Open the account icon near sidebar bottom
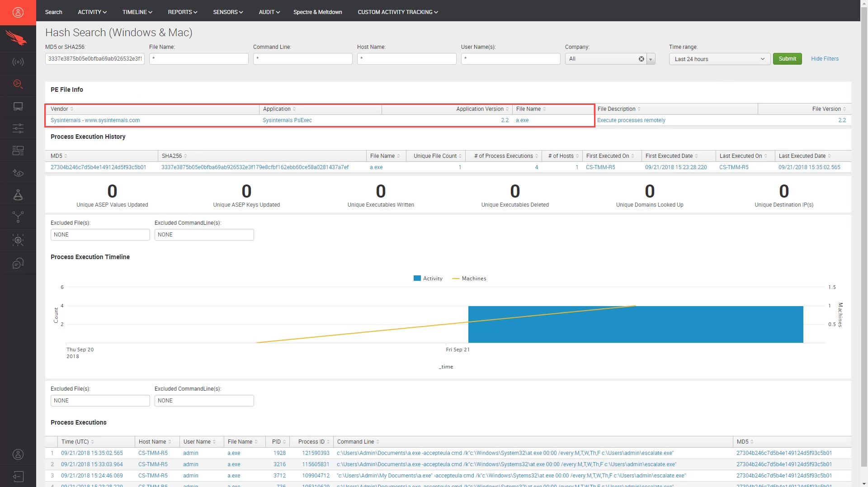 pos(18,454)
